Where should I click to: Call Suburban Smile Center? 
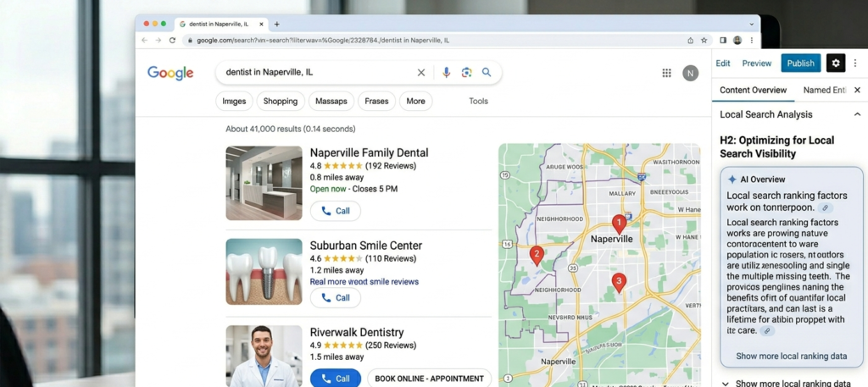[x=336, y=298]
